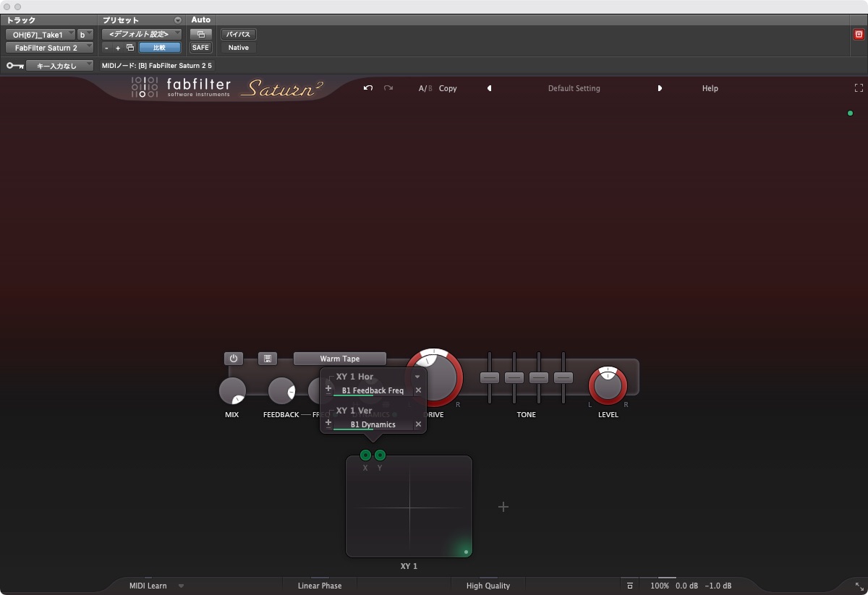868x595 pixels.
Task: Open the Help menu
Action: point(710,88)
